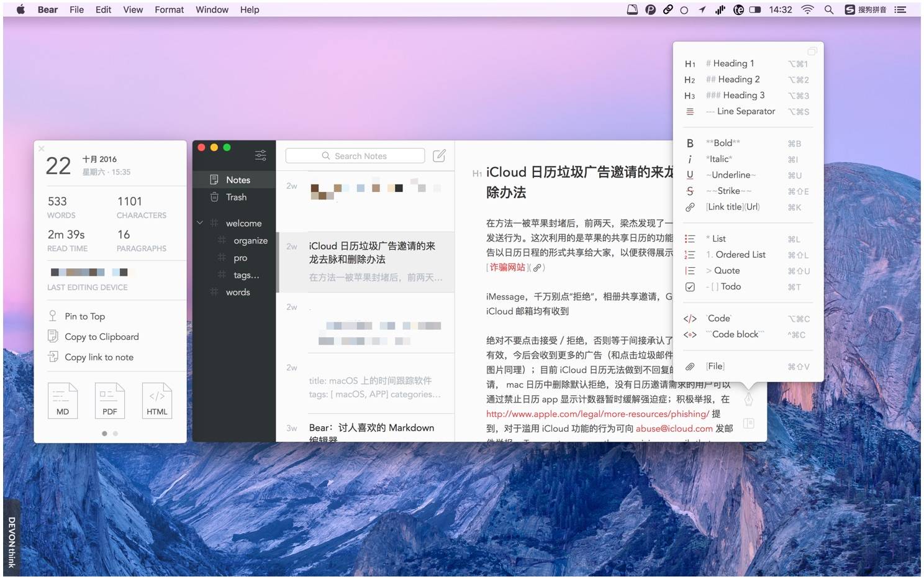Switch to second info panel page dot
The image size is (924, 579).
(x=115, y=434)
